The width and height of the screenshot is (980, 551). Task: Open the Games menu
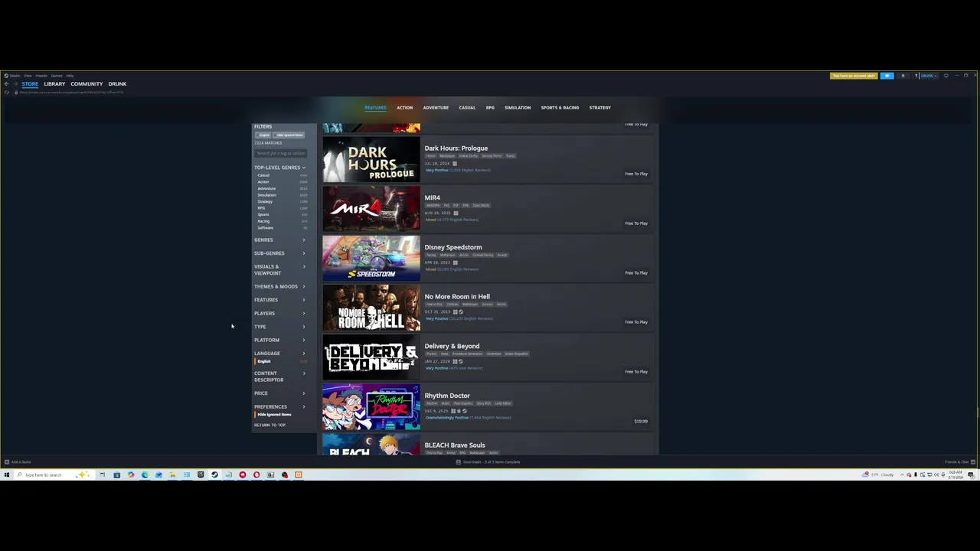pos(57,76)
